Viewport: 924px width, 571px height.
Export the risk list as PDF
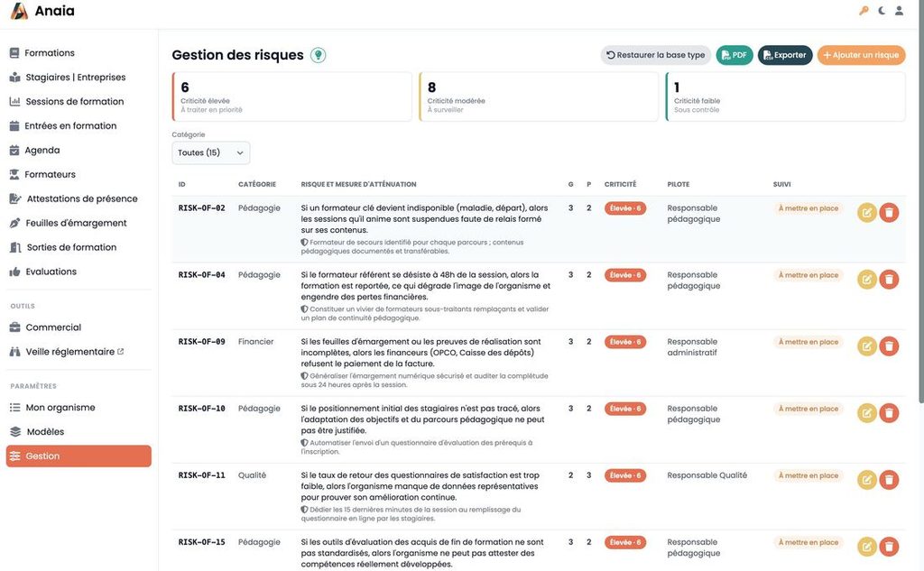click(x=735, y=55)
